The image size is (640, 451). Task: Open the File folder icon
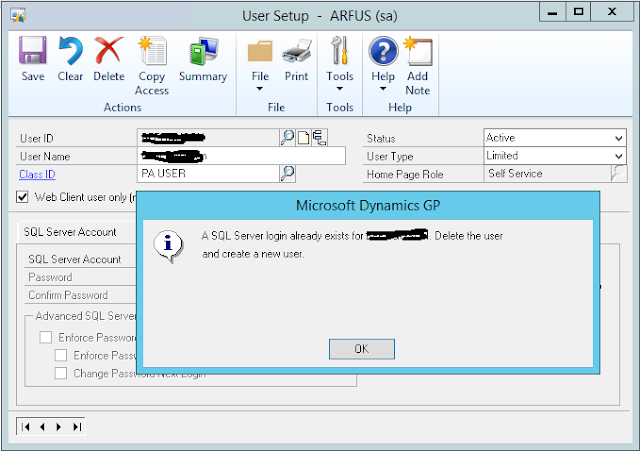point(260,51)
